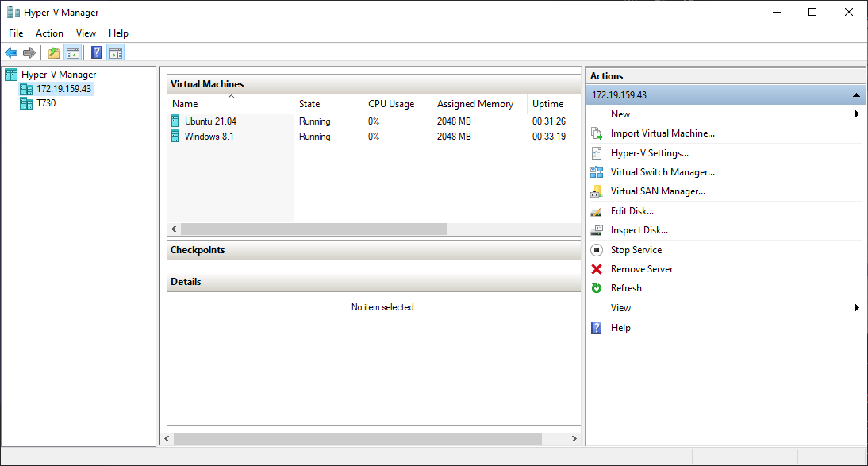Click Ubuntu 21.04 Running state cell
This screenshot has width=868, height=466.
[x=315, y=121]
